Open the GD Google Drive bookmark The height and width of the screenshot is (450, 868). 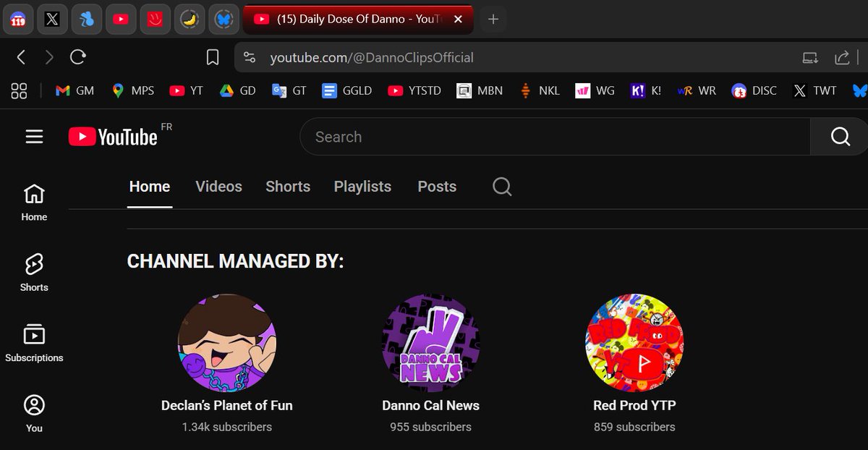(x=237, y=90)
